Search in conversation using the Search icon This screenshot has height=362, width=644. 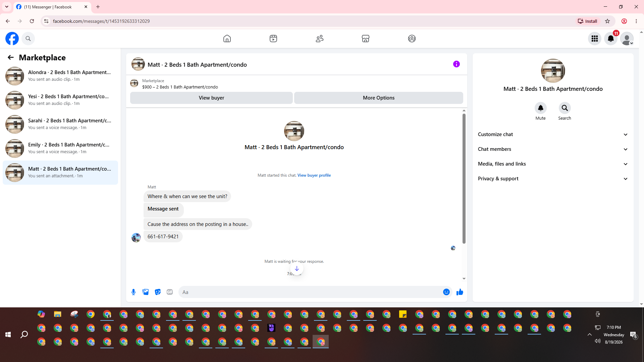[x=565, y=108]
